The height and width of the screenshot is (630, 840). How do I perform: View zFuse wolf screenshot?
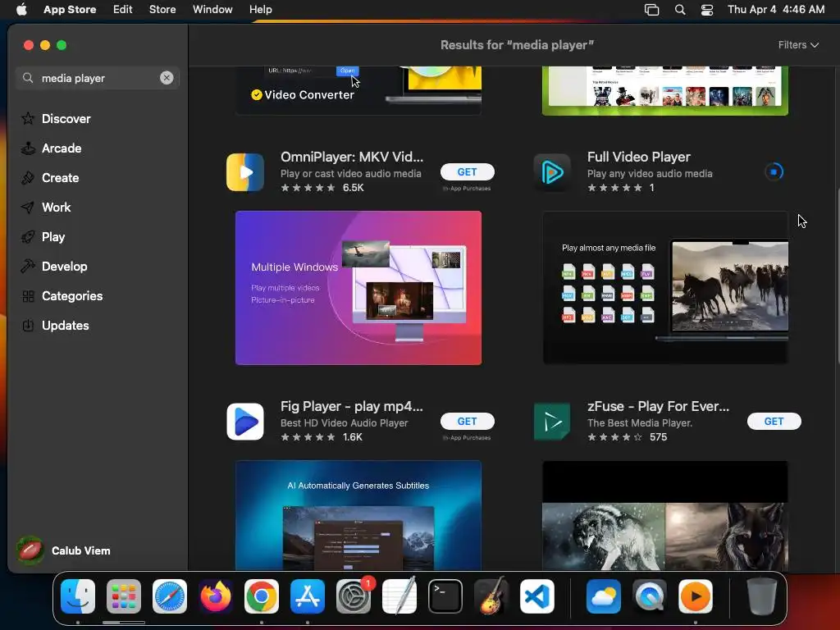665,515
